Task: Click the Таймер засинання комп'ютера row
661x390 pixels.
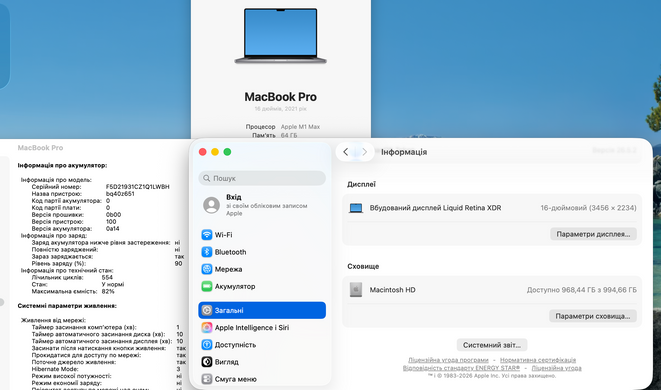Action: pyautogui.click(x=106, y=327)
